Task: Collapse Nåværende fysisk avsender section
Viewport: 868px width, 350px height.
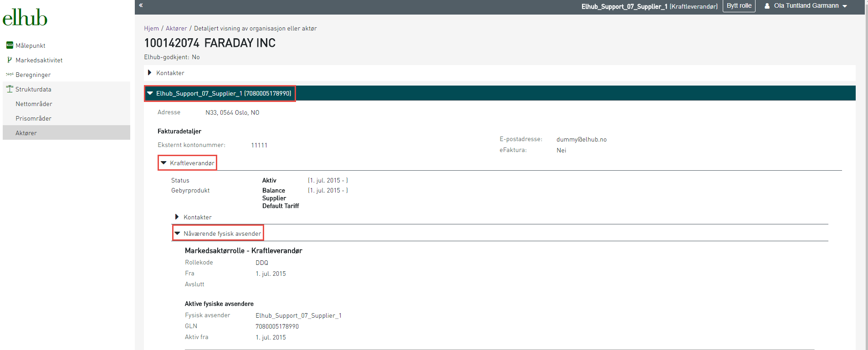Action: (218, 233)
